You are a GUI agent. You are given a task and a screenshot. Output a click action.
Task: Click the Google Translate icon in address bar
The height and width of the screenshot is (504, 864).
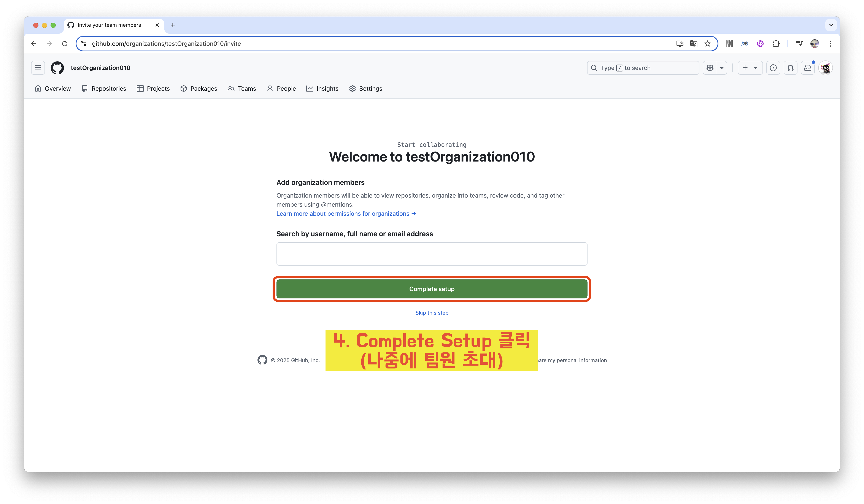pyautogui.click(x=694, y=44)
